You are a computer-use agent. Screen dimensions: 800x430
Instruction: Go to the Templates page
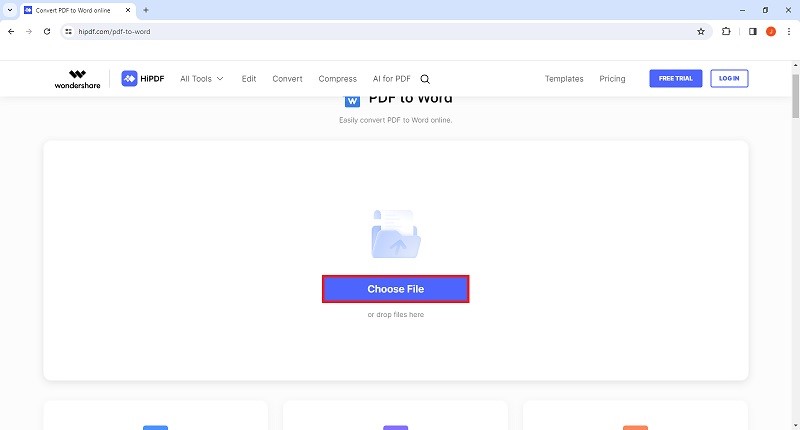564,79
